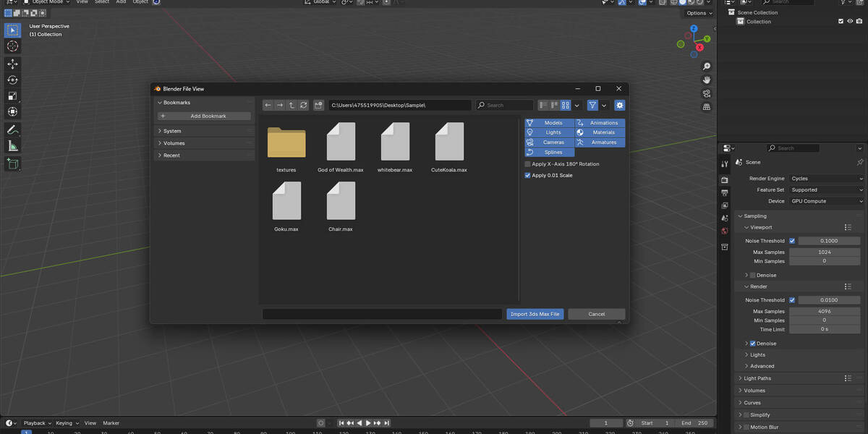Click Import 3ds Max File button
868x434 pixels.
coord(535,314)
